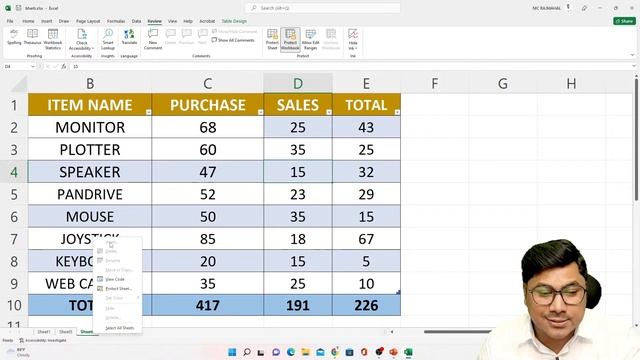Choose Rename in context menu
The width and height of the screenshot is (640, 360).
tap(117, 260)
